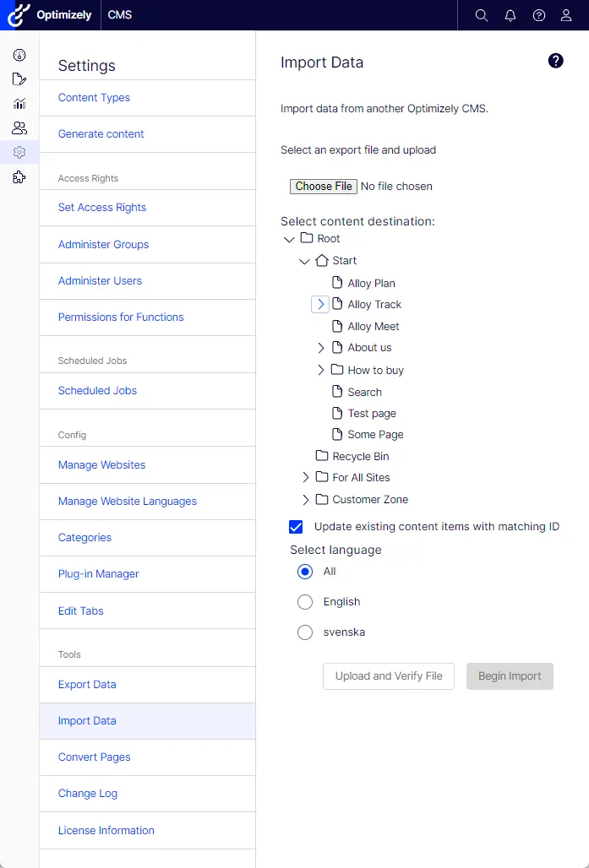The height and width of the screenshot is (868, 589).
Task: Open Convert Pages tool
Action: [x=147, y=757]
